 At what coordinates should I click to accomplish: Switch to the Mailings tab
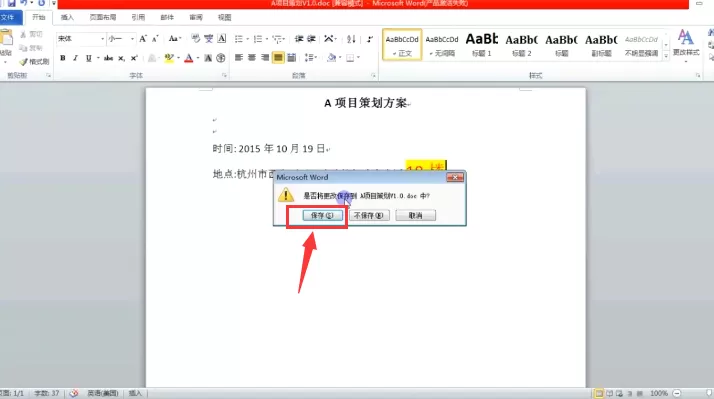[167, 17]
